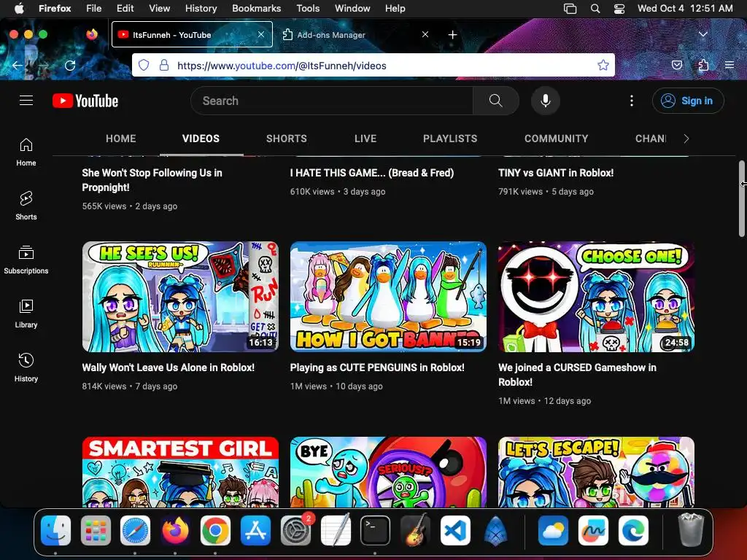Start voice search with microphone
Viewport: 747px width, 560px height.
tap(546, 101)
